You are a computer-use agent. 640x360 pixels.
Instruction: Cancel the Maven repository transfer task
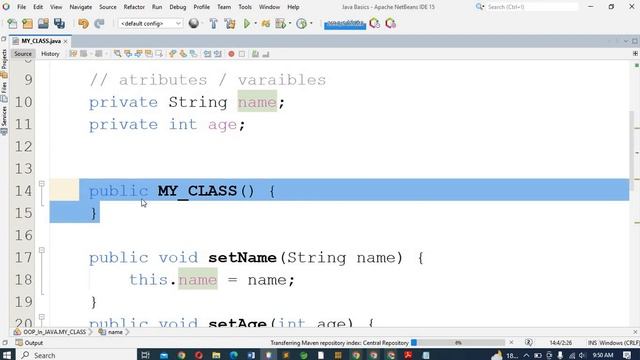pos(511,343)
